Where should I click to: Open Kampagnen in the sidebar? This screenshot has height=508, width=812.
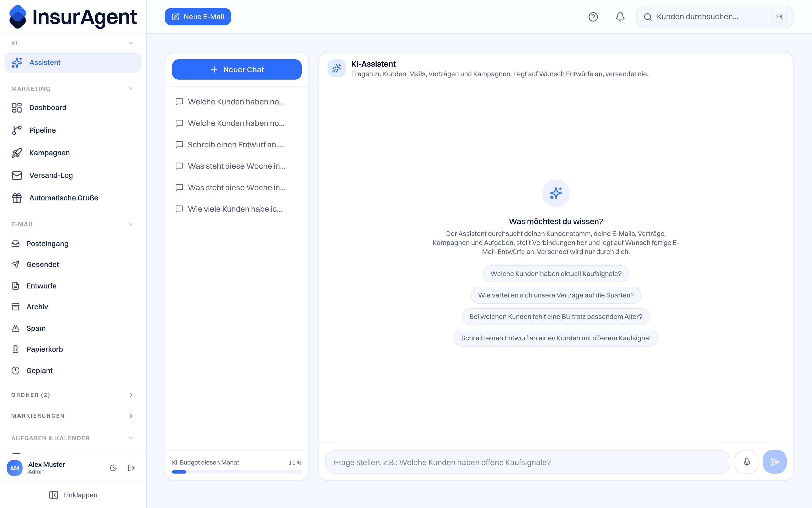[x=73, y=152]
